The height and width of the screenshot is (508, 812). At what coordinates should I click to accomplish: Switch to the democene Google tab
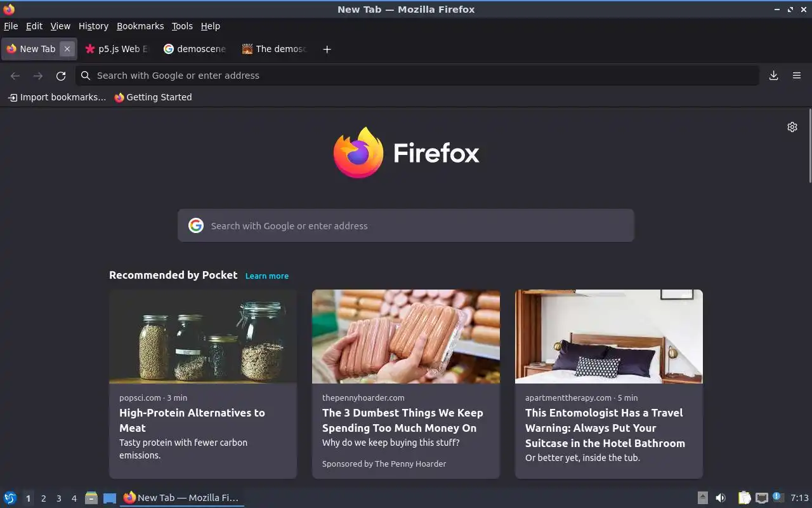(195, 49)
